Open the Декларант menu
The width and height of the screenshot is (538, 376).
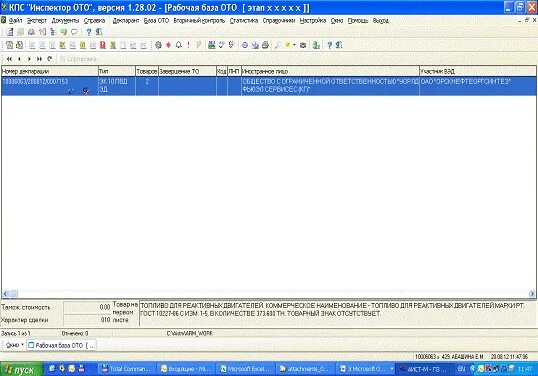click(126, 21)
